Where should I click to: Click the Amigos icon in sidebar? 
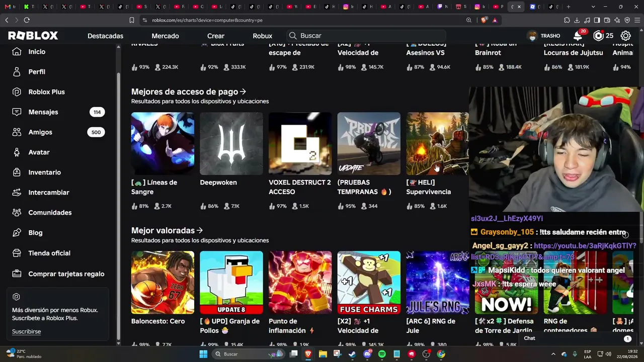[x=17, y=132]
